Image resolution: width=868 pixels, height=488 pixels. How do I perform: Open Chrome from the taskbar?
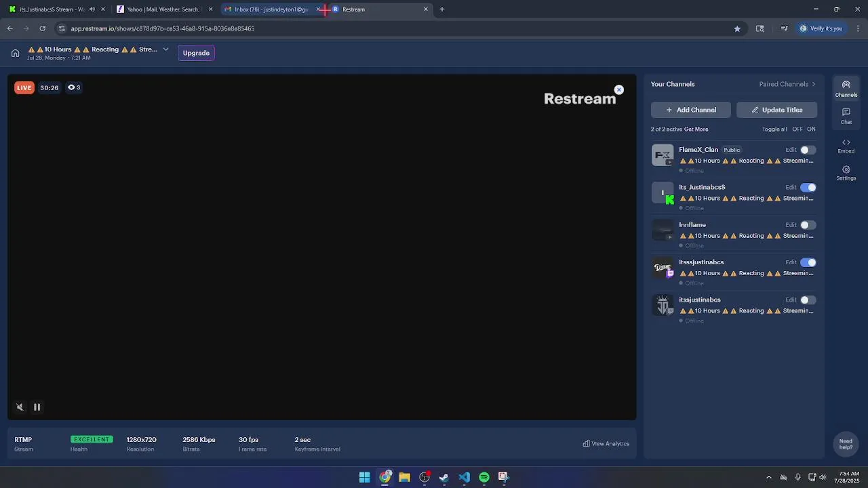[x=384, y=477]
